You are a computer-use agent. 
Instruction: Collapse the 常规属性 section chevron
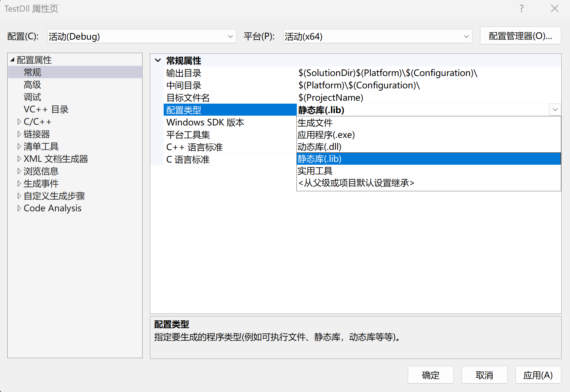tap(158, 60)
